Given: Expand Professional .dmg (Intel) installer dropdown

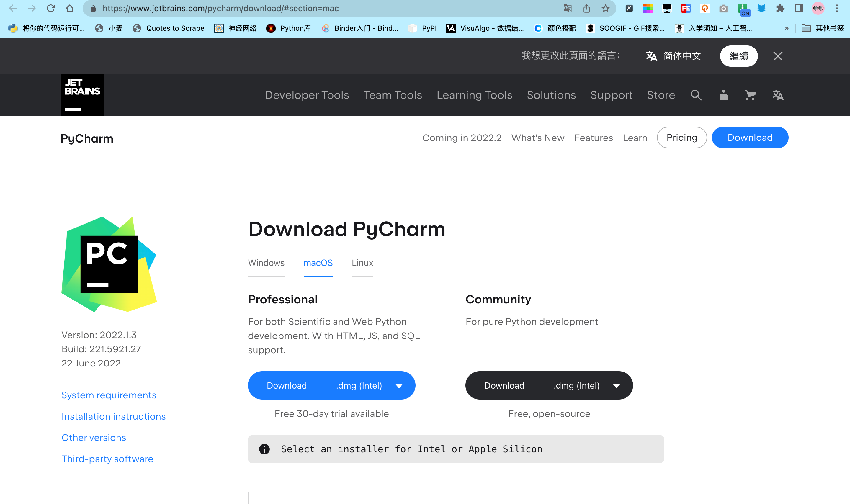Looking at the screenshot, I should (x=371, y=385).
